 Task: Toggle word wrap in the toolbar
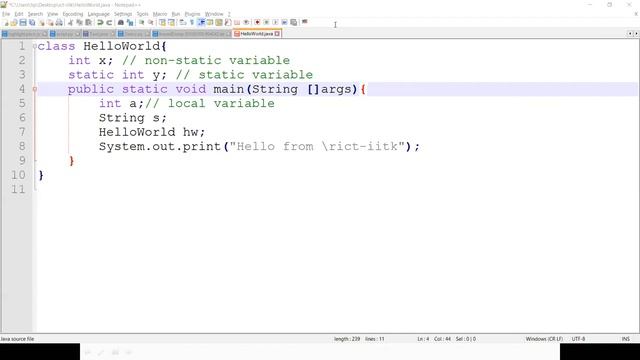pos(183,22)
